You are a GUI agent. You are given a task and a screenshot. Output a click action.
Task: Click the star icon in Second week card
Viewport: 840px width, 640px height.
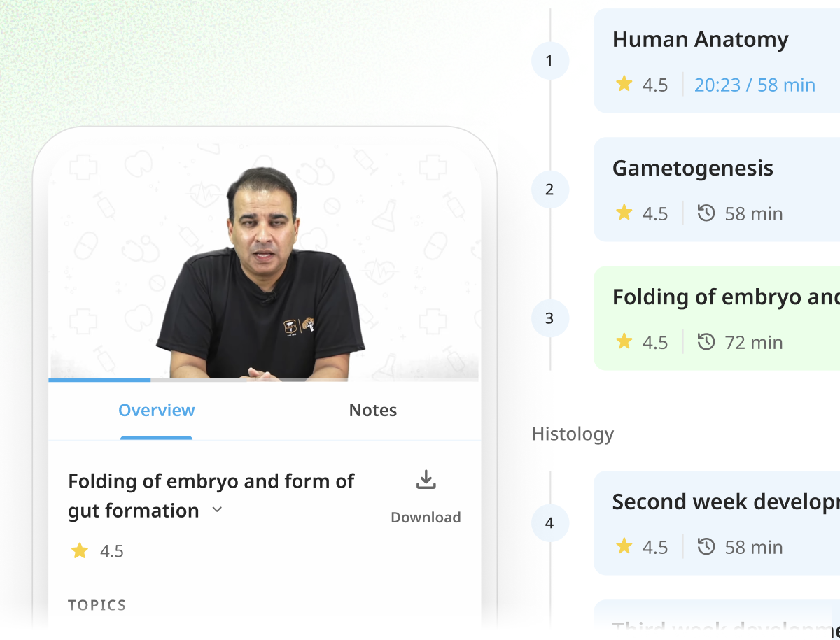[624, 547]
